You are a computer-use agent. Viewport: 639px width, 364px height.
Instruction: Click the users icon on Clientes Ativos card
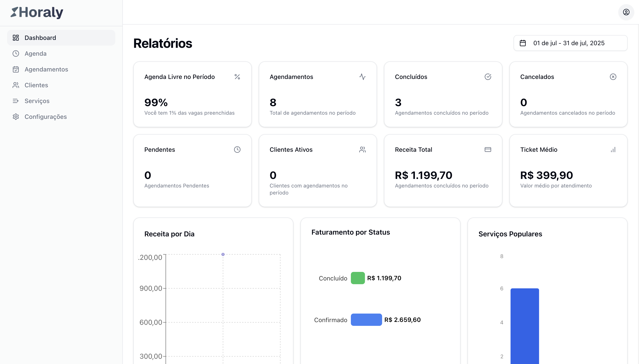pyautogui.click(x=362, y=150)
